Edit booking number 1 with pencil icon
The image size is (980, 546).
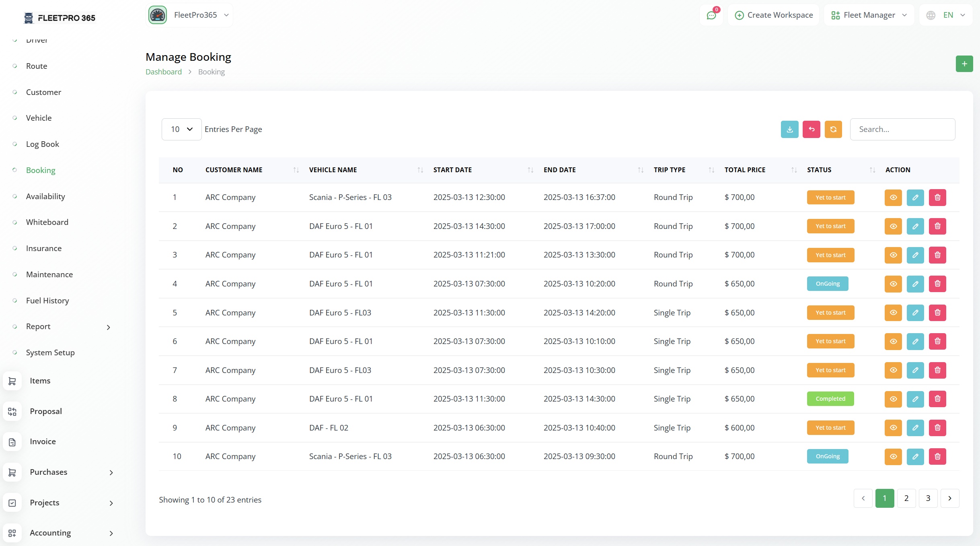click(915, 198)
